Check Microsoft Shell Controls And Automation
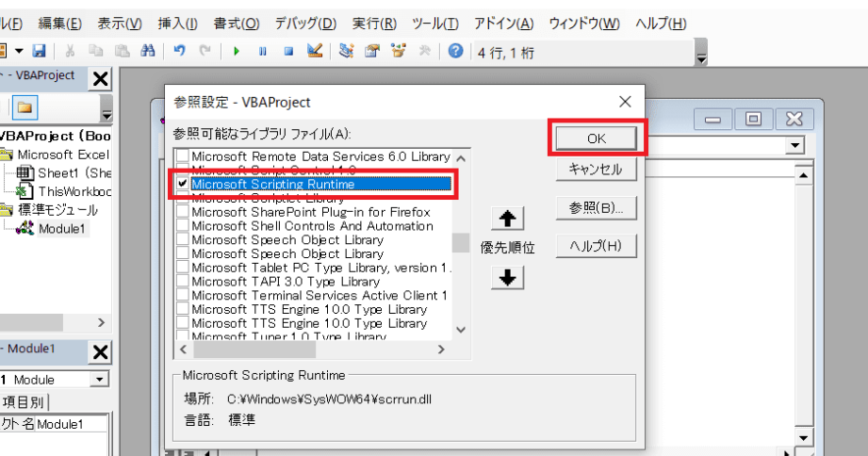 pos(183,226)
